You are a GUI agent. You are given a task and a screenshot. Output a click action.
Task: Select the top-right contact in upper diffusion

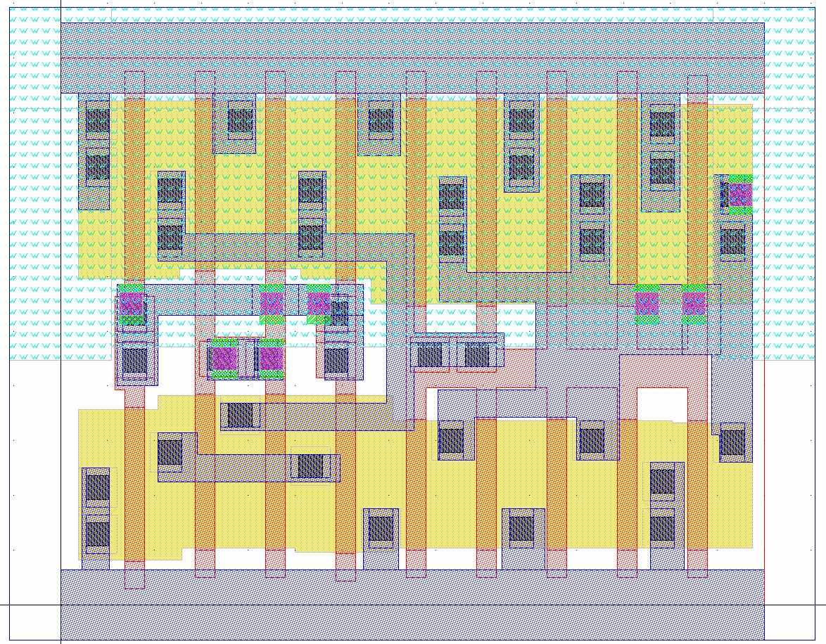pyautogui.click(x=662, y=124)
